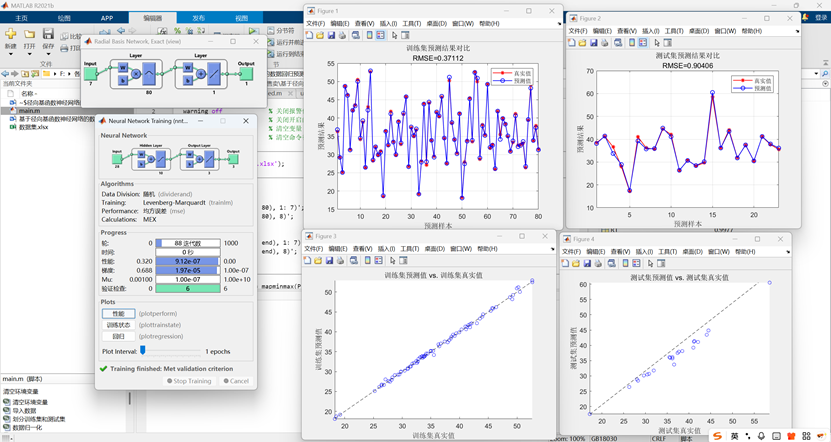Click 登录 sign-in link in MATLAB
The image size is (831, 442).
821,17
